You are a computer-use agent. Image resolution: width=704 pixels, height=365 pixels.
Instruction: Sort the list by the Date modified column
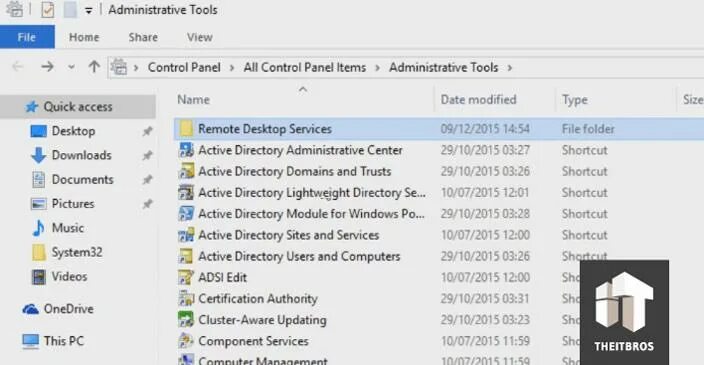478,100
